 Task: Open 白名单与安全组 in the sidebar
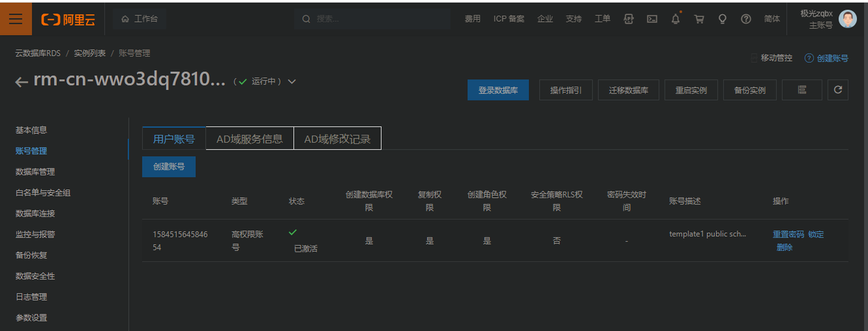click(43, 193)
